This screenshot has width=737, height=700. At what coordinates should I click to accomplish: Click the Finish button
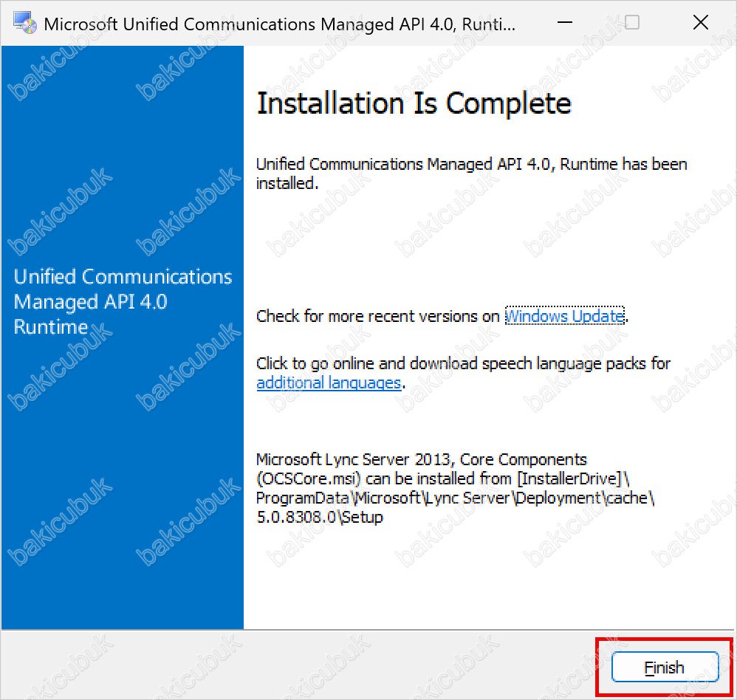665,667
